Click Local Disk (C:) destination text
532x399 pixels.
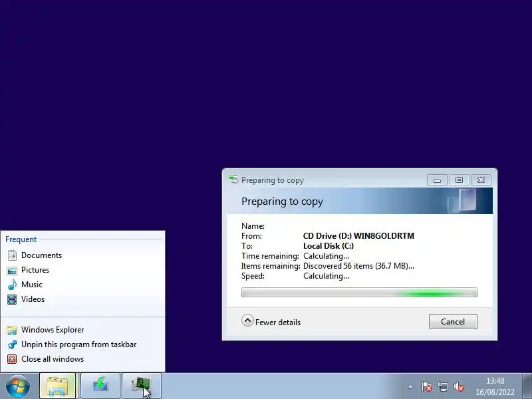tap(329, 245)
